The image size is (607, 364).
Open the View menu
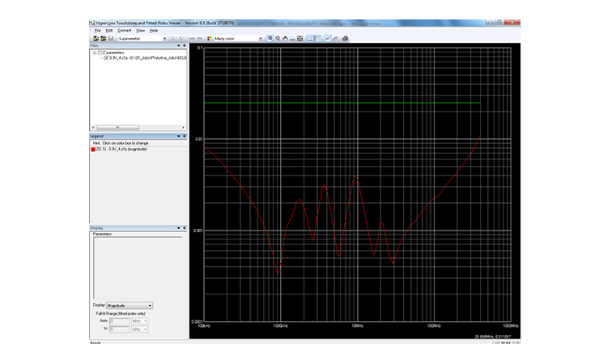pos(140,31)
